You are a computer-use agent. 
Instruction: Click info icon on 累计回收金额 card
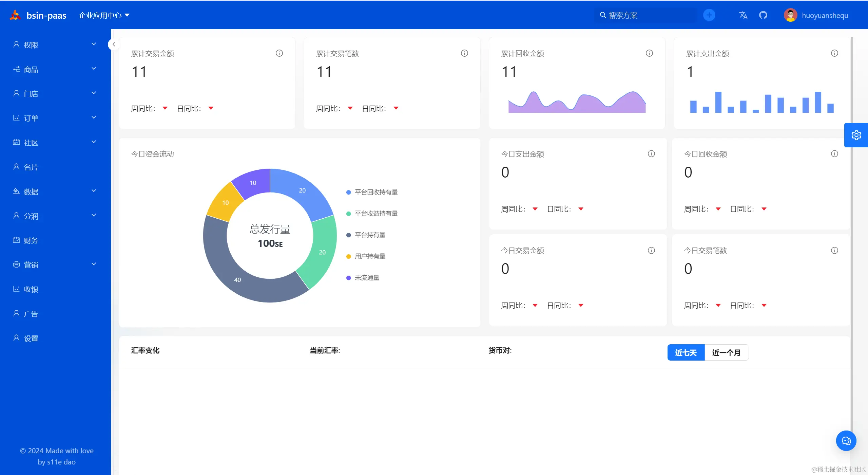(649, 53)
